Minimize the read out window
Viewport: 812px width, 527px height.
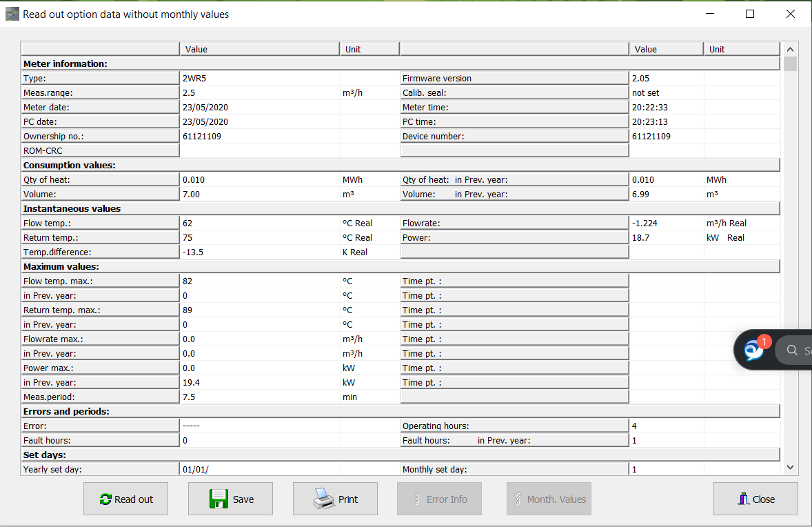(709, 14)
